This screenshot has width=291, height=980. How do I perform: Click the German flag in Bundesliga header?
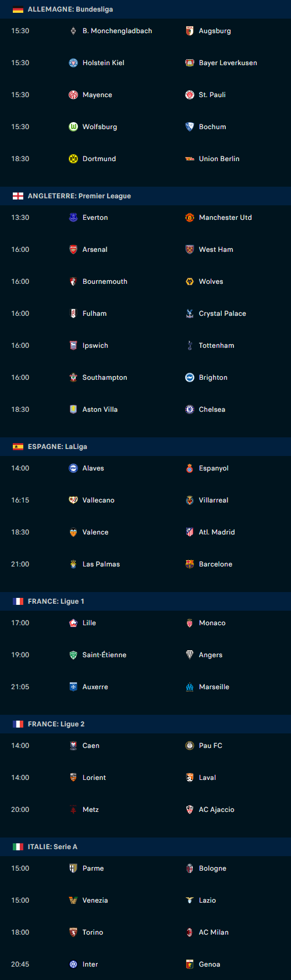click(18, 9)
